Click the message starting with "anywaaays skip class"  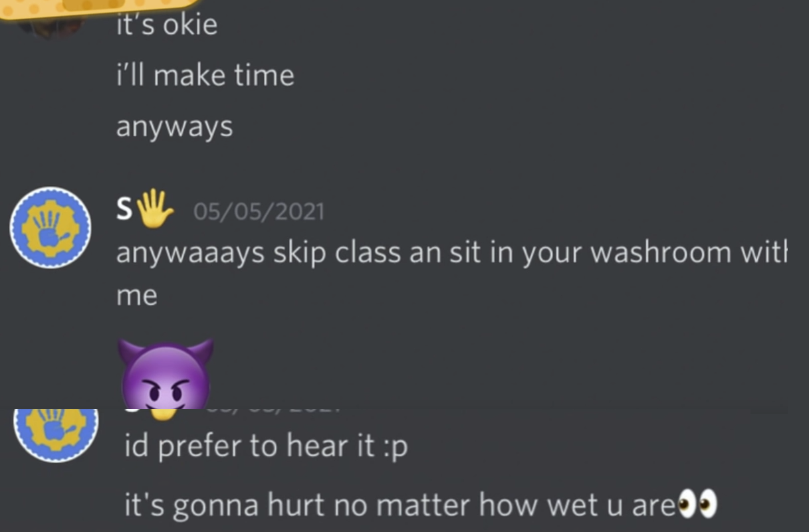click(x=451, y=273)
